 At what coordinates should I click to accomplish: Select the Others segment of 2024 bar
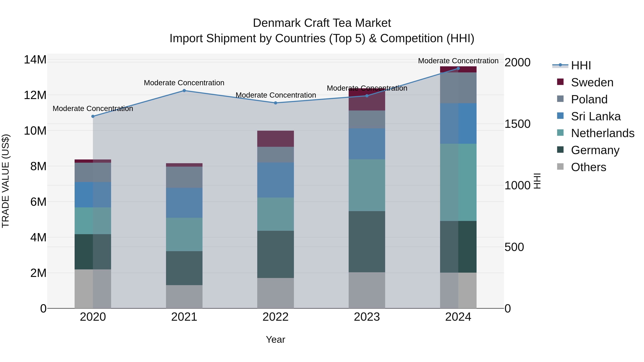click(458, 290)
